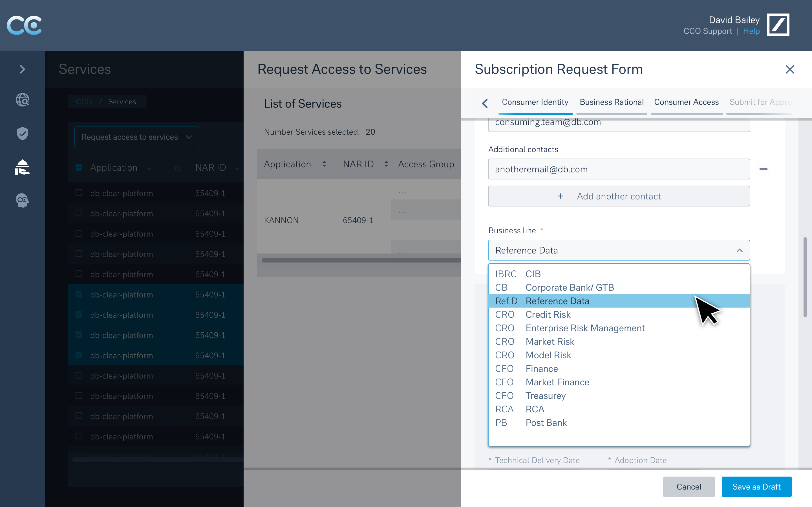Viewport: 812px width, 507px height.
Task: Toggle the Application header select-all checkbox
Action: click(79, 167)
